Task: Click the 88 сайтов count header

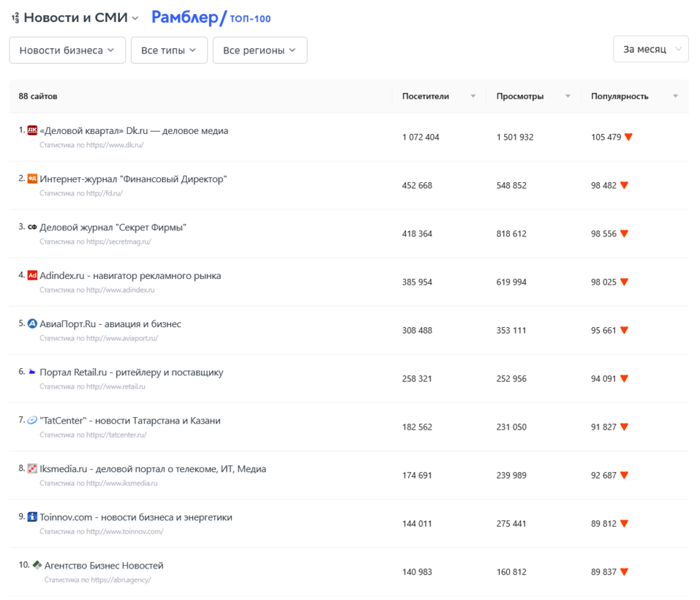Action: [38, 96]
